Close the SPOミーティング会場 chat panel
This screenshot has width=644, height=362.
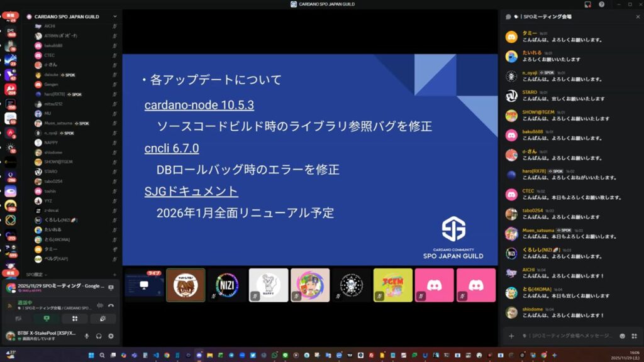point(637,17)
